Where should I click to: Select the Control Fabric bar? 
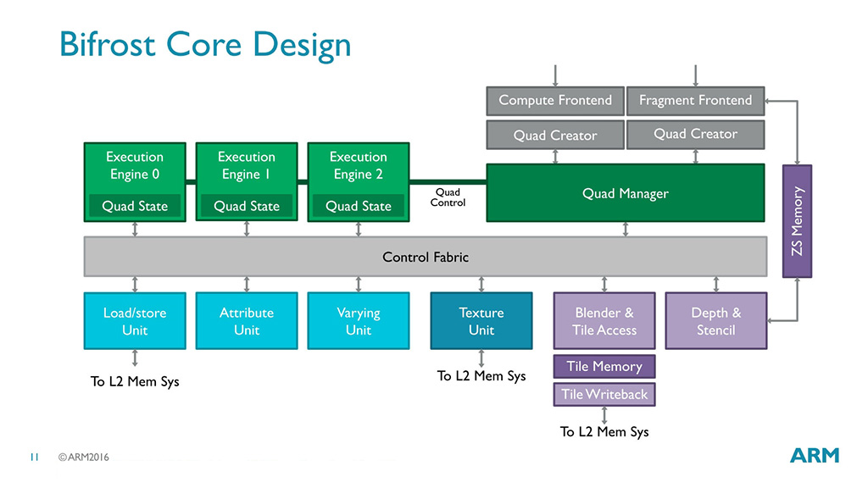coord(426,257)
